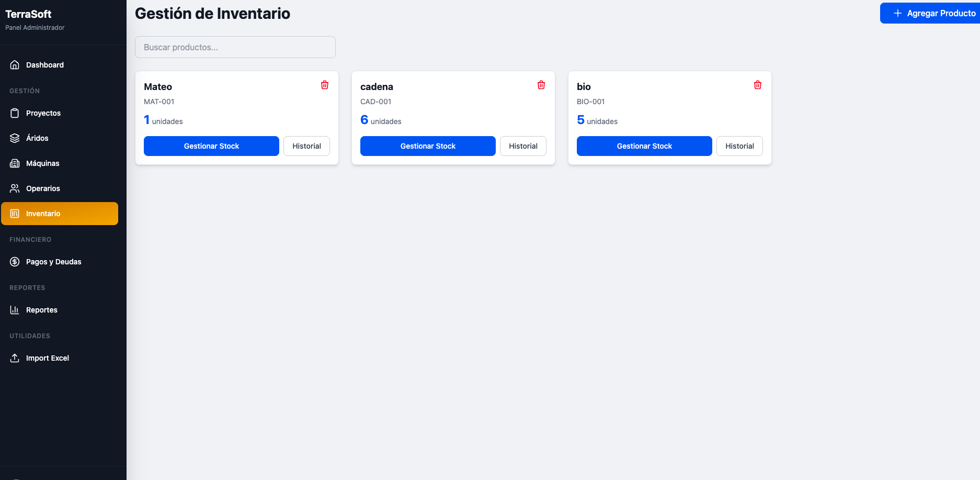Click the Operarios people icon
980x480 pixels.
[15, 188]
